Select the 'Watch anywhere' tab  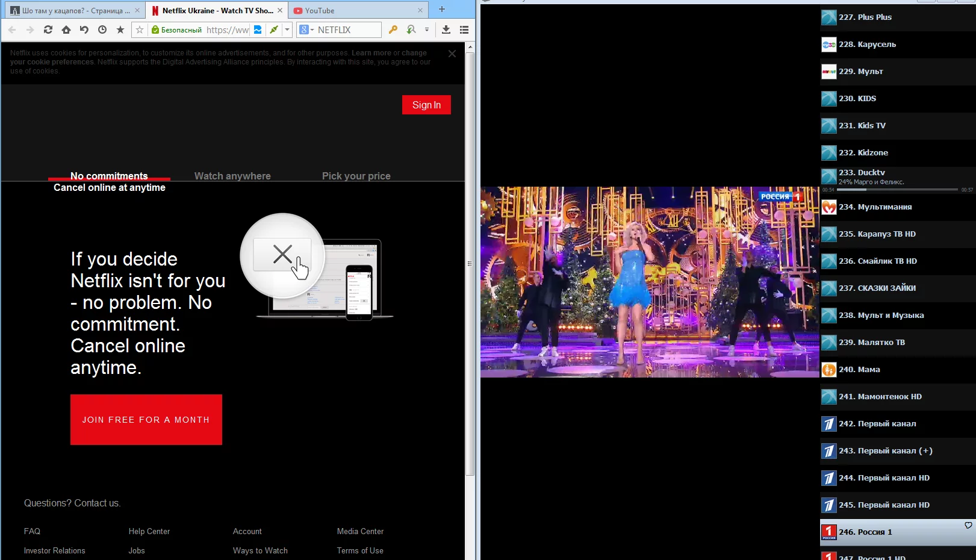[232, 176]
